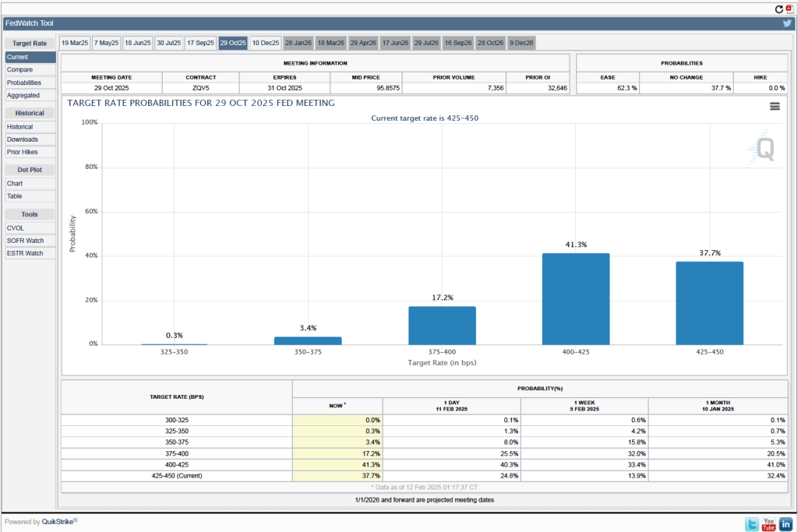The width and height of the screenshot is (798, 532).
Task: Open the YouTube footer icon
Action: point(769,523)
